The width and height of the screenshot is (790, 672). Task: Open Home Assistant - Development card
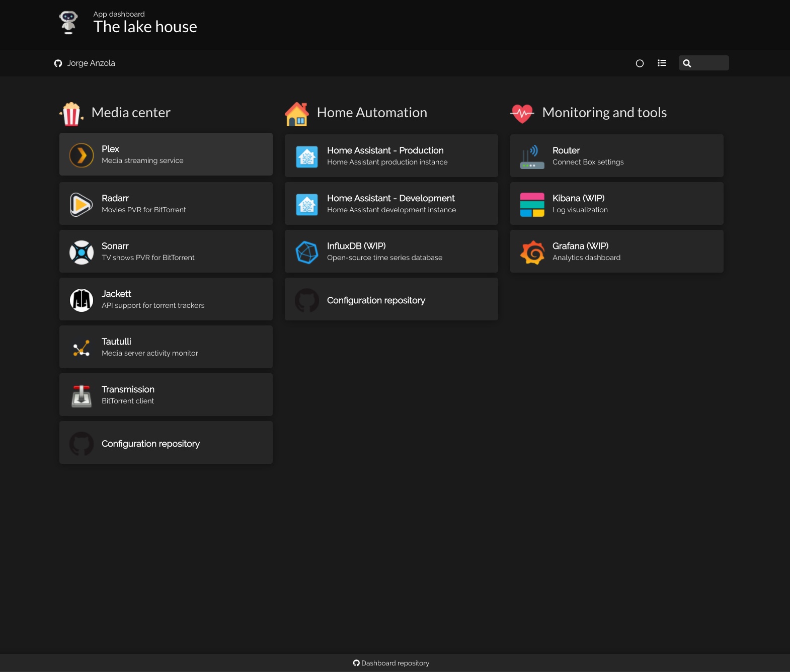391,204
